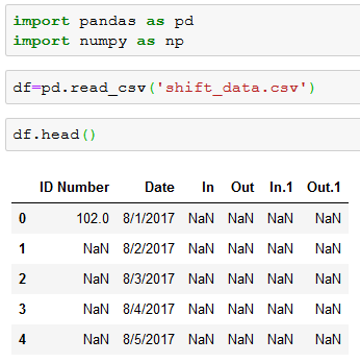360x363 pixels.
Task: Click the 8/5/2017 date cell
Action: tap(149, 340)
